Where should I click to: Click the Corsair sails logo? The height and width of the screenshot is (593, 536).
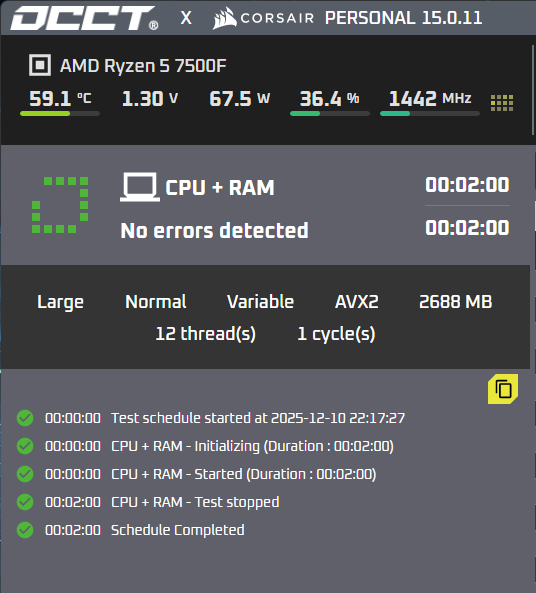225,18
